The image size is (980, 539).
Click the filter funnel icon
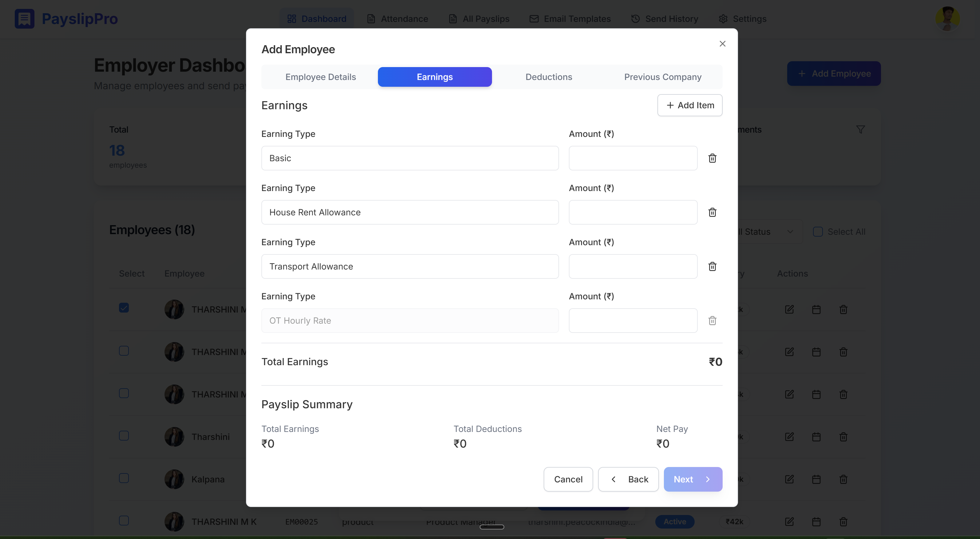[x=860, y=130]
